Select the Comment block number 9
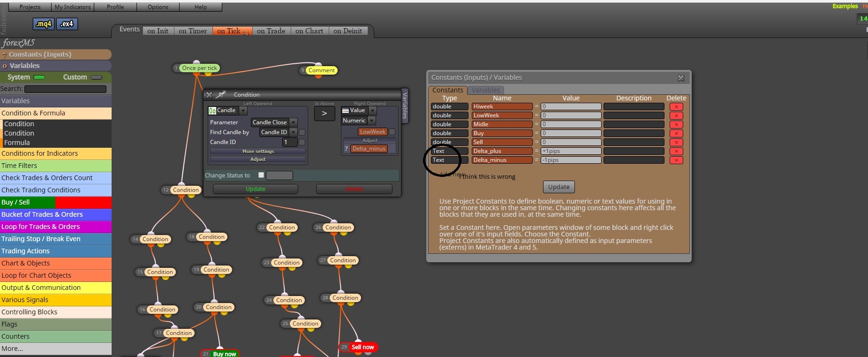 click(x=321, y=70)
